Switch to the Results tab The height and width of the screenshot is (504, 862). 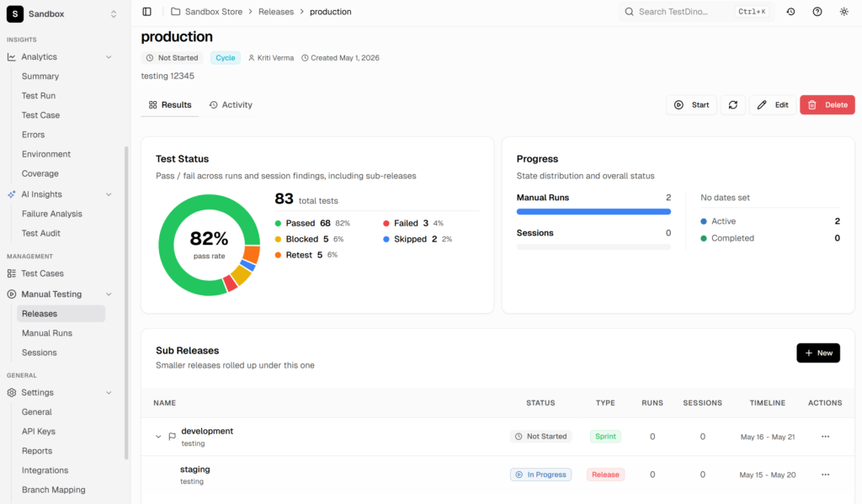[x=170, y=104]
